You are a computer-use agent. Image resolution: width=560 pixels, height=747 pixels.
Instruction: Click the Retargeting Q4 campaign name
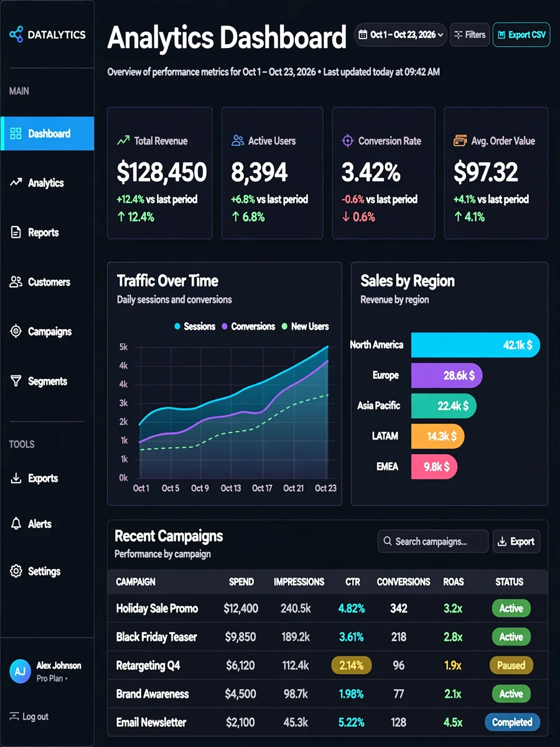click(148, 665)
